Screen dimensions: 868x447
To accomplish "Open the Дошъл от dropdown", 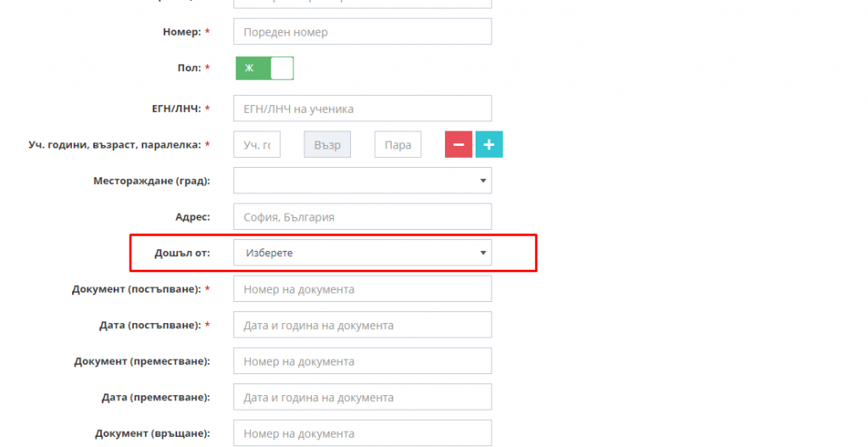I will (362, 253).
